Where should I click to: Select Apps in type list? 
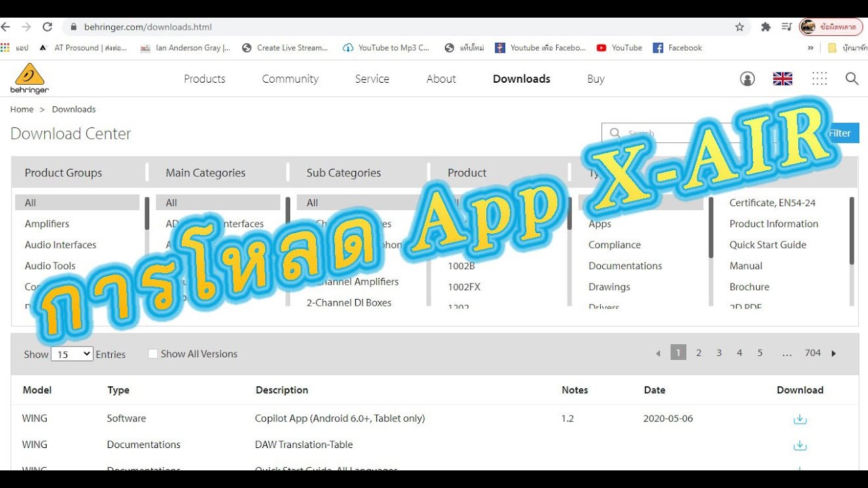[x=599, y=224]
